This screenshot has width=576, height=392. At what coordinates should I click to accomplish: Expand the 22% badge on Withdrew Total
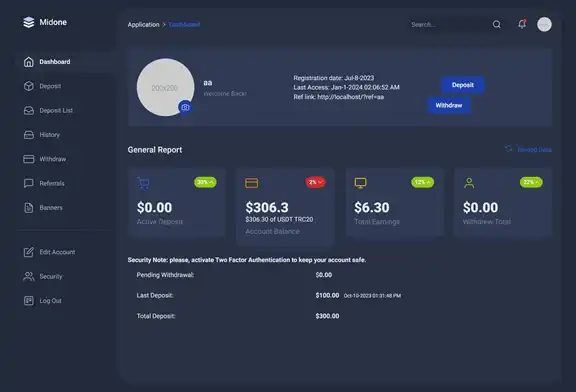click(531, 182)
